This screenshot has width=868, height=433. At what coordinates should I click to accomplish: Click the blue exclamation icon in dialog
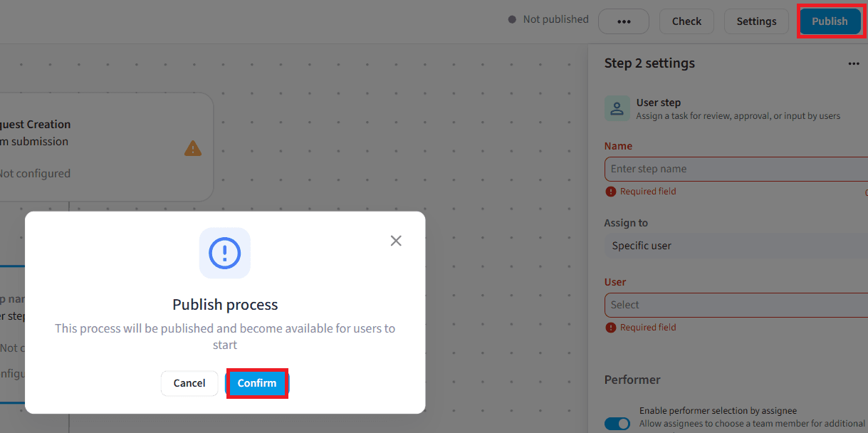pos(225,253)
